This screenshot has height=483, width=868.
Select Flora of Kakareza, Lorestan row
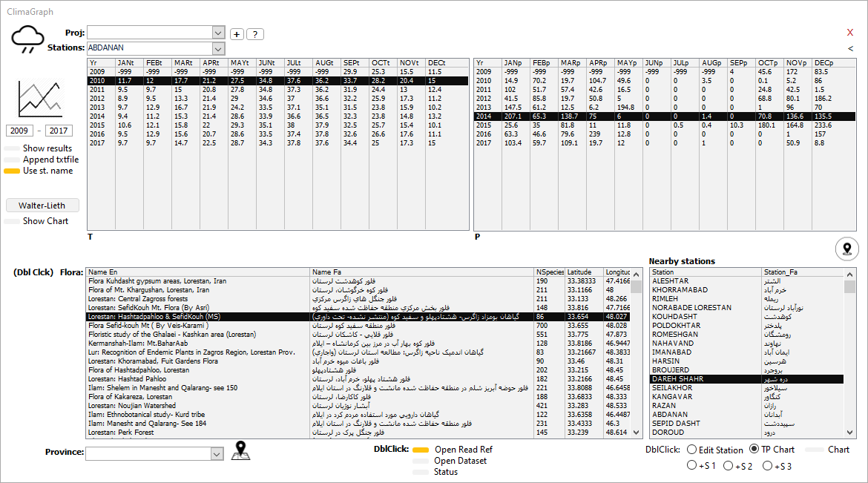[359, 397]
